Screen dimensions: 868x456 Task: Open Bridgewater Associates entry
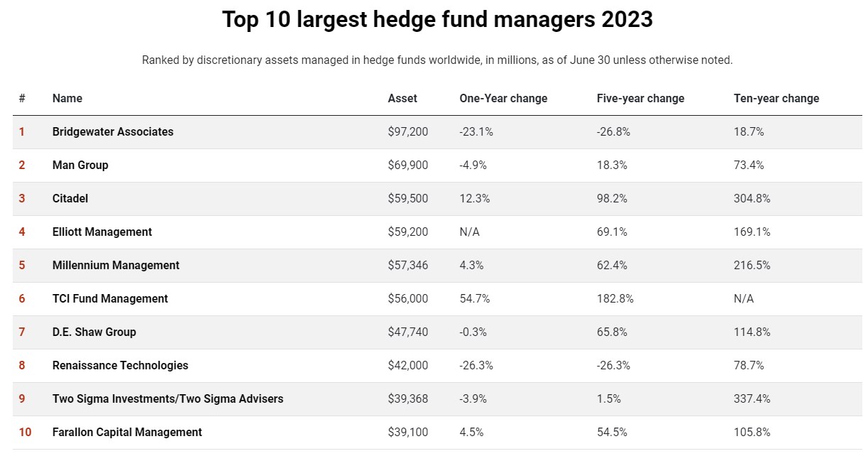pyautogui.click(x=113, y=132)
